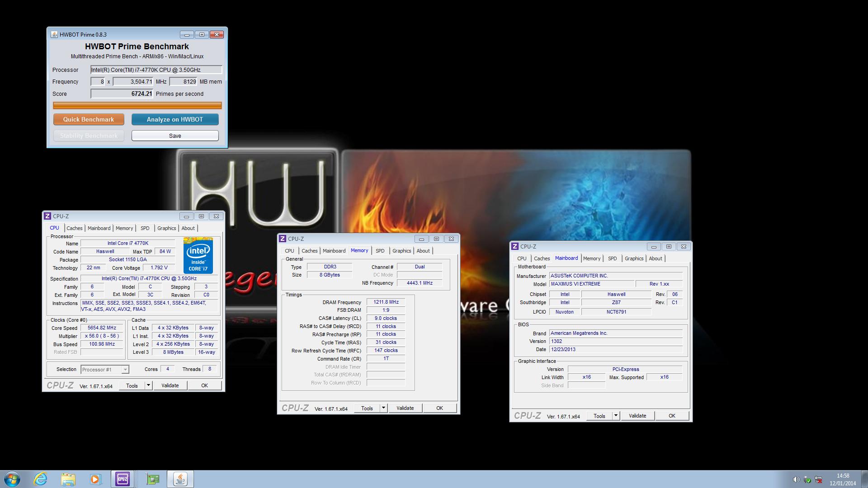The image size is (868, 488).
Task: Click OK button in Mainboard window
Action: pos(672,416)
